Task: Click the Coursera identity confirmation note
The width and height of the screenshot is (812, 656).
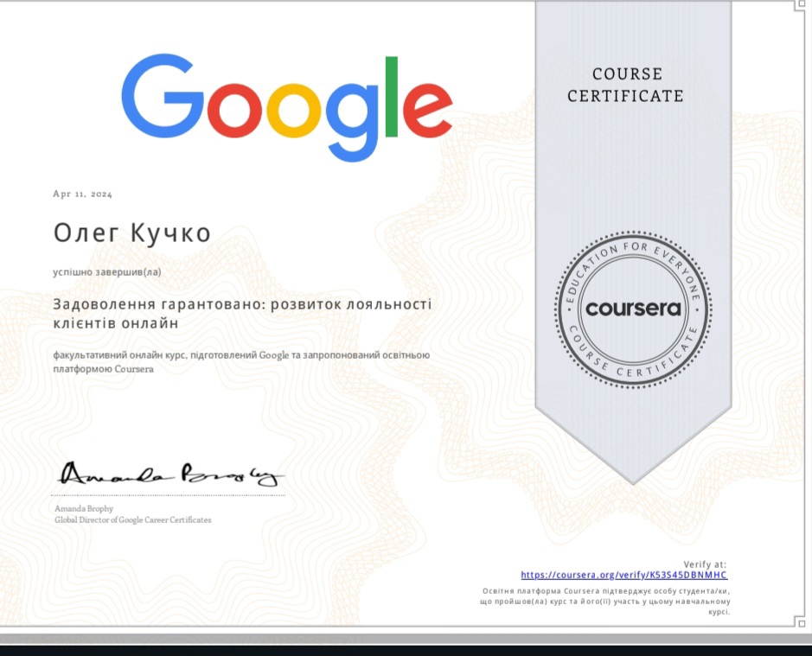Action: (604, 602)
